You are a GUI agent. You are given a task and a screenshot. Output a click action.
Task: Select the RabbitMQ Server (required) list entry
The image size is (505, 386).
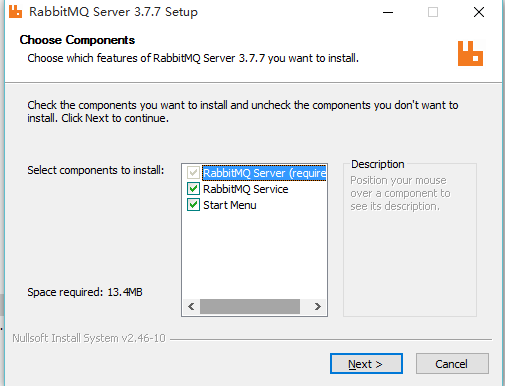[264, 173]
